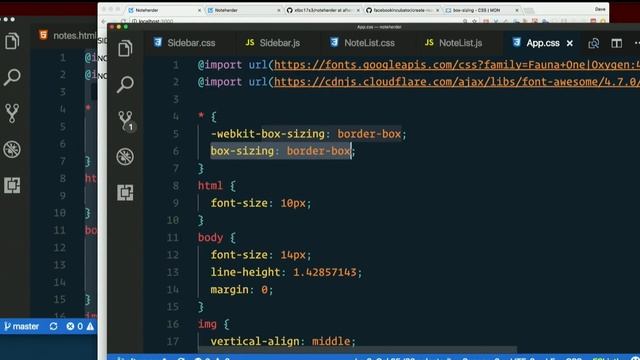Click the horizontal scrollbar below the code editor

click(358, 350)
